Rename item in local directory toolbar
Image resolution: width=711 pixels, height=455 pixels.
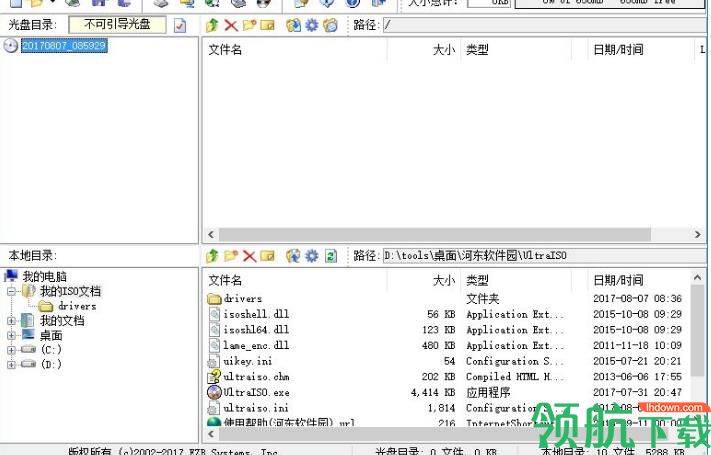[x=268, y=256]
